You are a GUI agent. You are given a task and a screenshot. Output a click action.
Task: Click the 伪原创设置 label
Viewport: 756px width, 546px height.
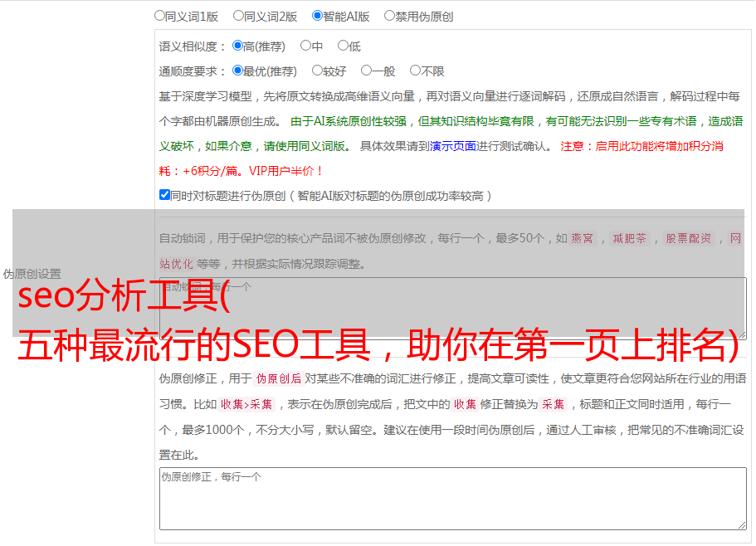32,274
